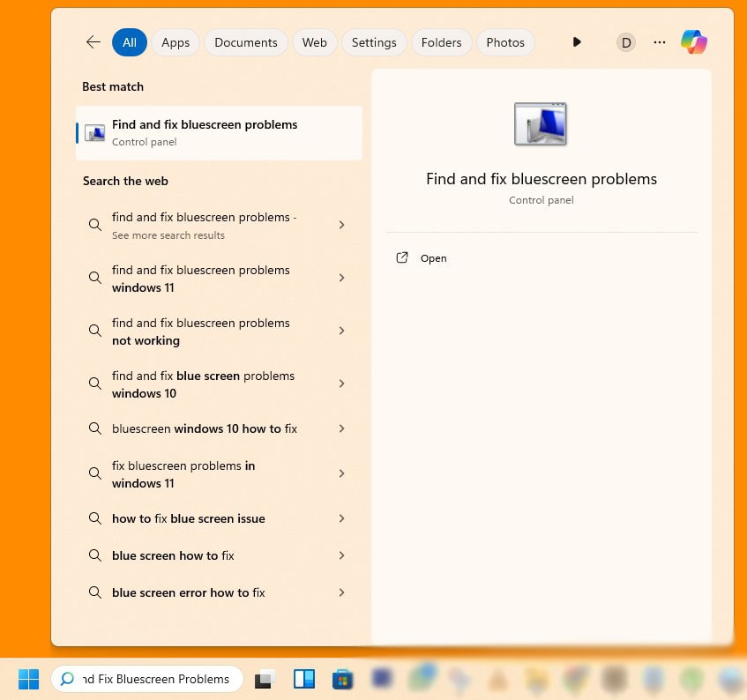Click the play arrow to show more filters

[x=577, y=42]
